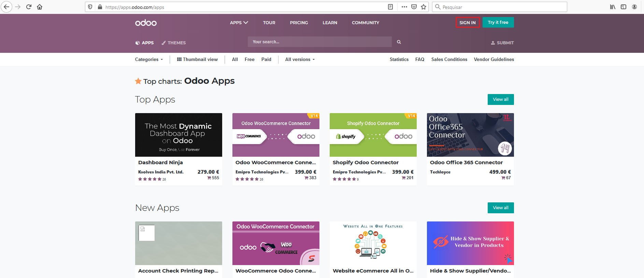Open the PRICING menu item
644x278 pixels.
coord(299,22)
